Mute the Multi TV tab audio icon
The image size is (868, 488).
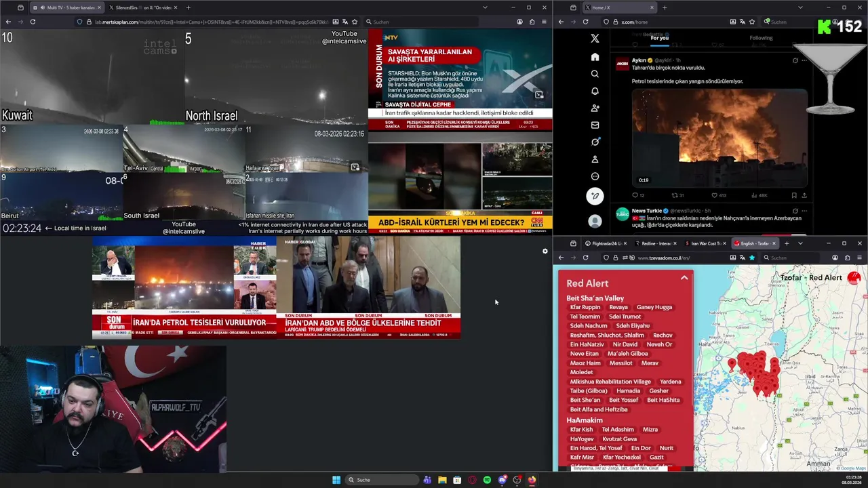coord(43,7)
